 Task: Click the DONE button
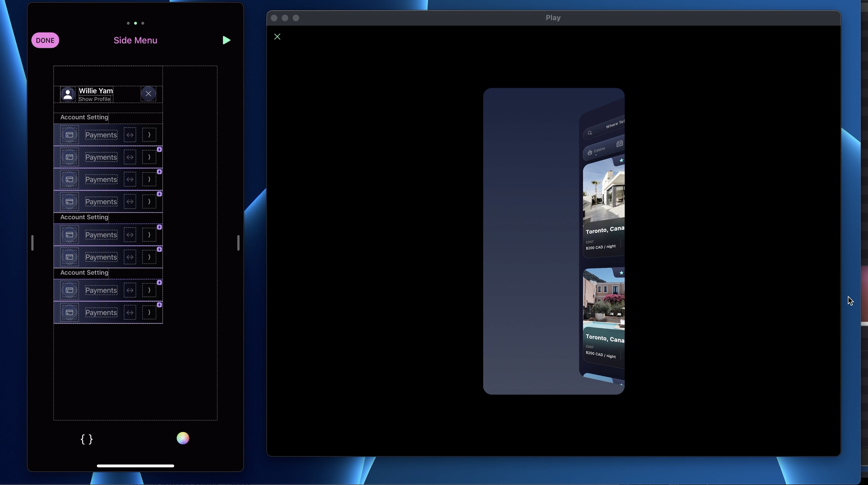coord(45,40)
